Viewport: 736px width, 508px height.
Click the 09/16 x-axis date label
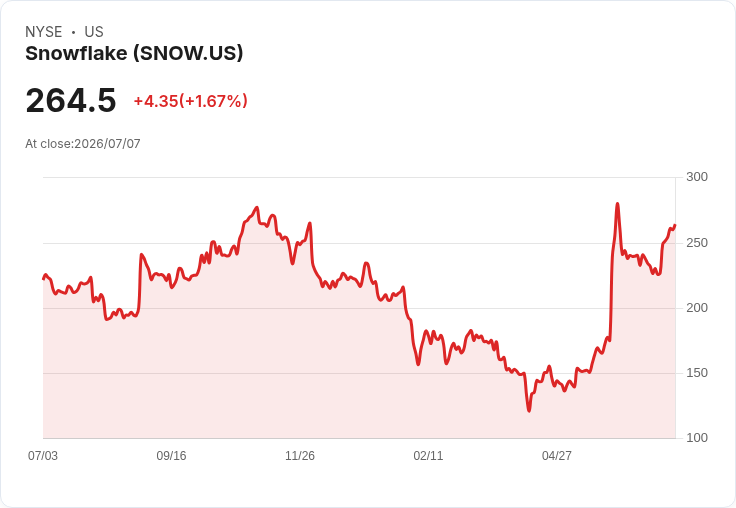(171, 455)
